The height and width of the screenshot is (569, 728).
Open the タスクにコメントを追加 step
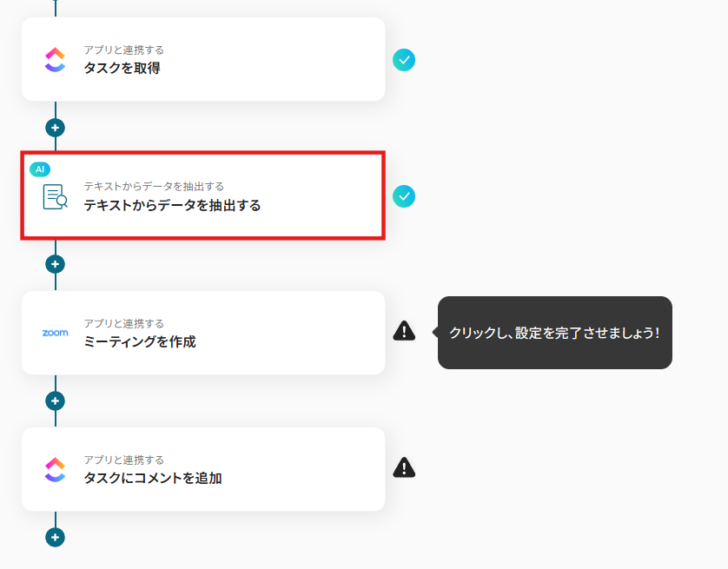tap(203, 469)
